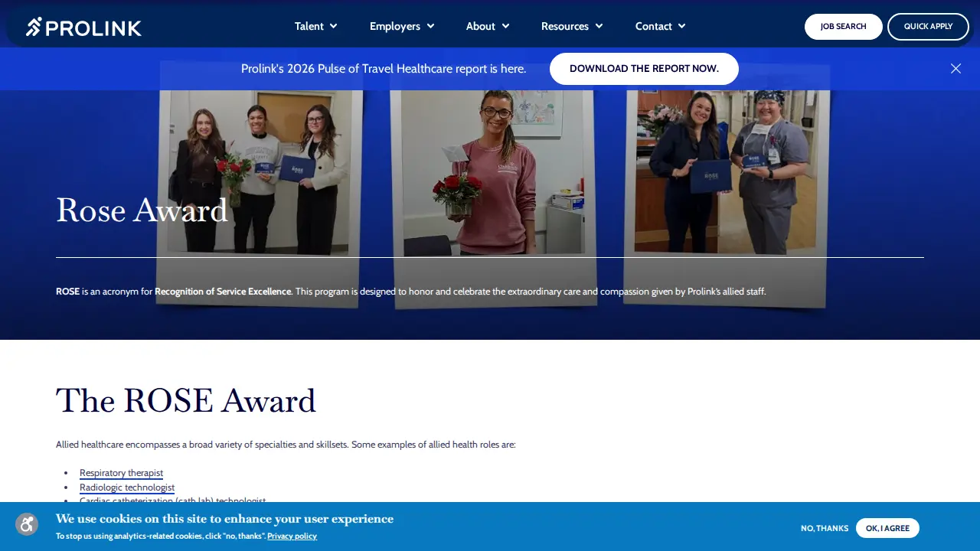Image resolution: width=980 pixels, height=551 pixels.
Task: Open the Talent nav item
Action: coord(309,26)
